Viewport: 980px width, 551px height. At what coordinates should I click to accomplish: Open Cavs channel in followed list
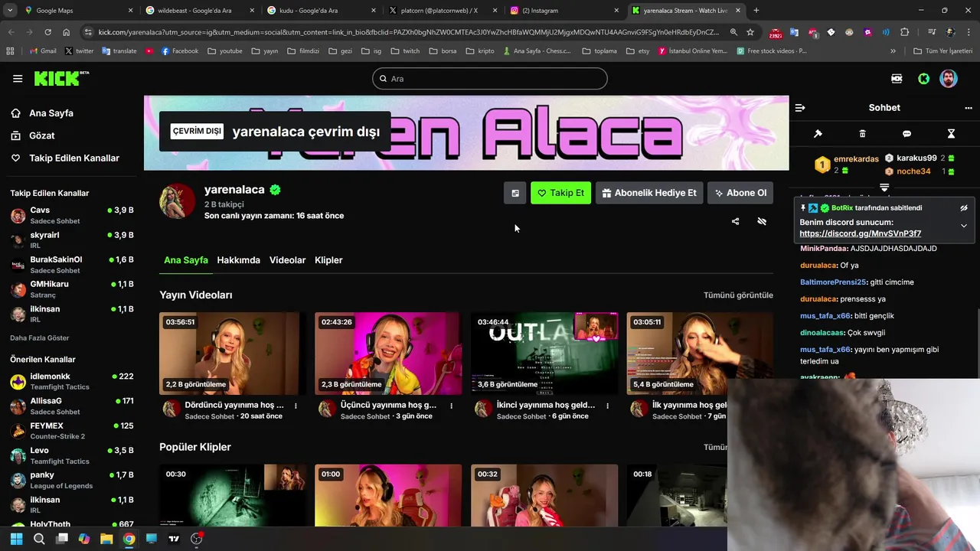click(72, 215)
